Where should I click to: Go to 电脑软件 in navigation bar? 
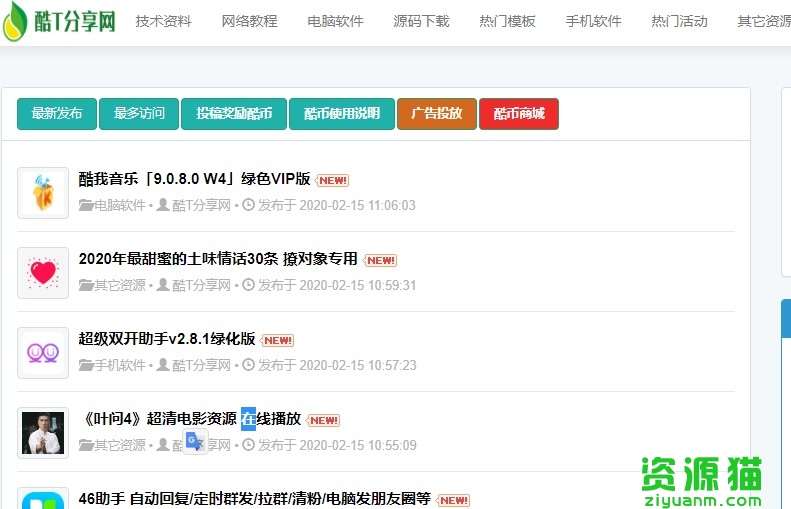pos(335,21)
